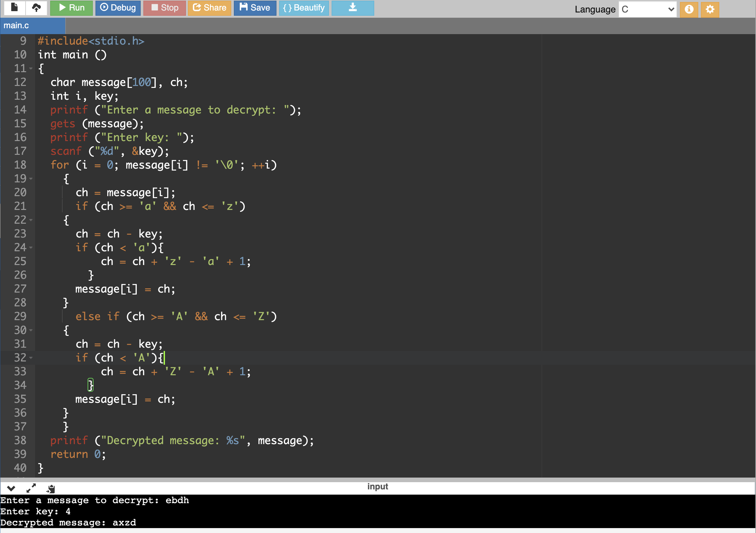Run the program
Viewport: 756px width, 533px height.
(72, 8)
